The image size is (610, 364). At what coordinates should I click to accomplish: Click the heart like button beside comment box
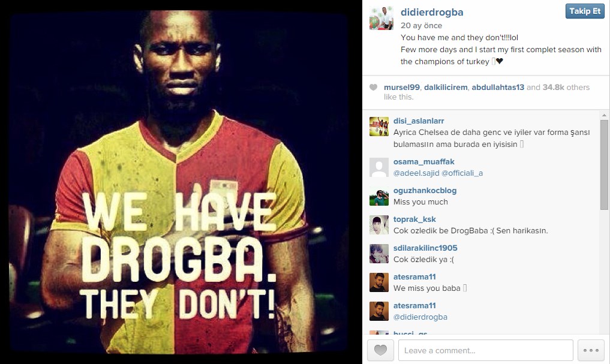tap(380, 350)
